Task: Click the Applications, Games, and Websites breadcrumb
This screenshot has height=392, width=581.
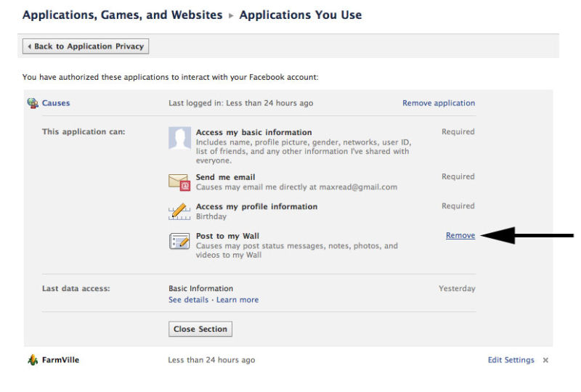Action: 123,15
